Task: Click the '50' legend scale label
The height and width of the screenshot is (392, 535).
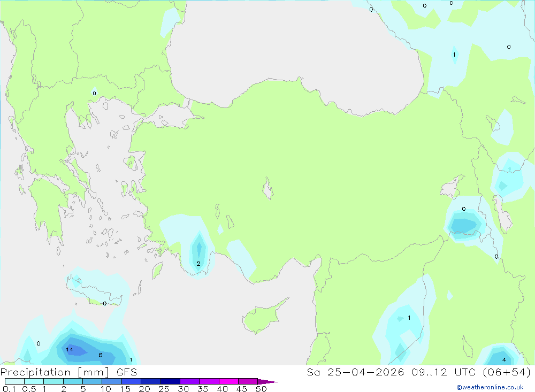Action: point(262,389)
